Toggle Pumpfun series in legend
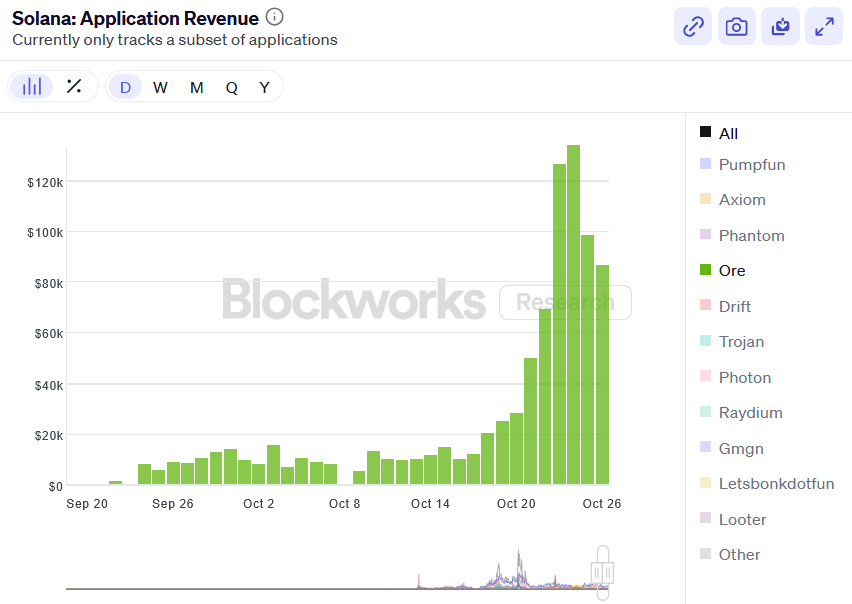Screen dimensions: 852x604 pyautogui.click(x=742, y=165)
